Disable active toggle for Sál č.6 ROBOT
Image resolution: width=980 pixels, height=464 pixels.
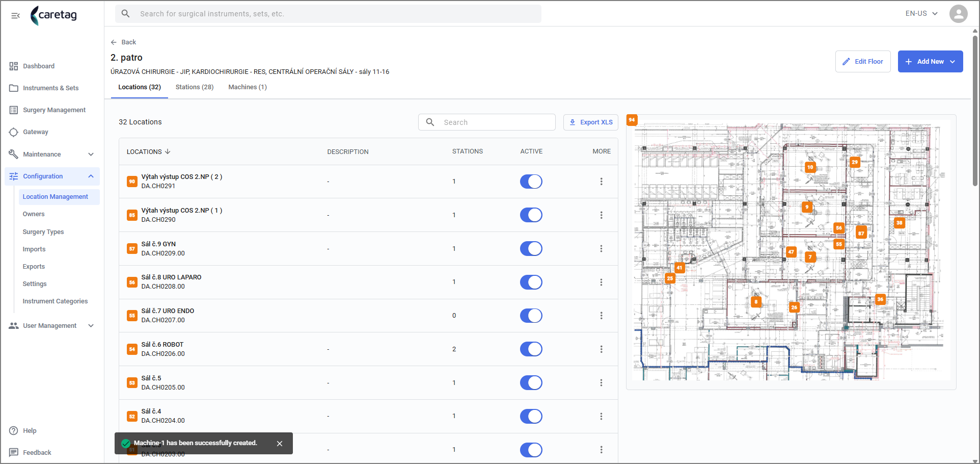531,349
